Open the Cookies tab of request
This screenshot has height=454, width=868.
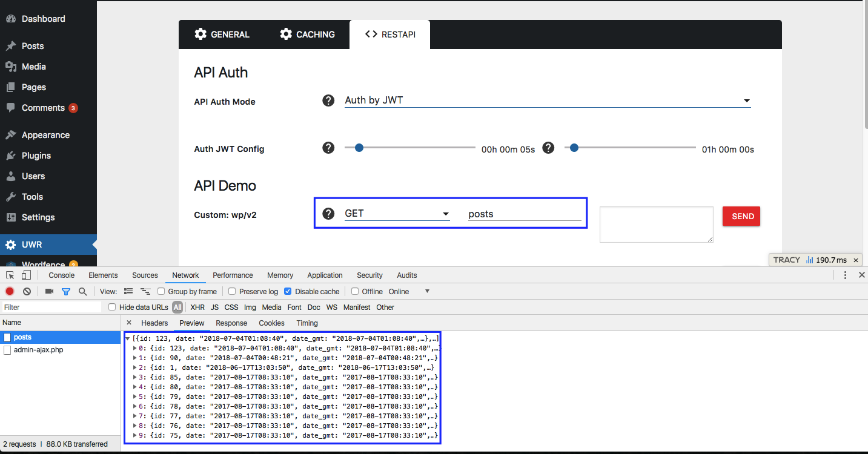271,323
